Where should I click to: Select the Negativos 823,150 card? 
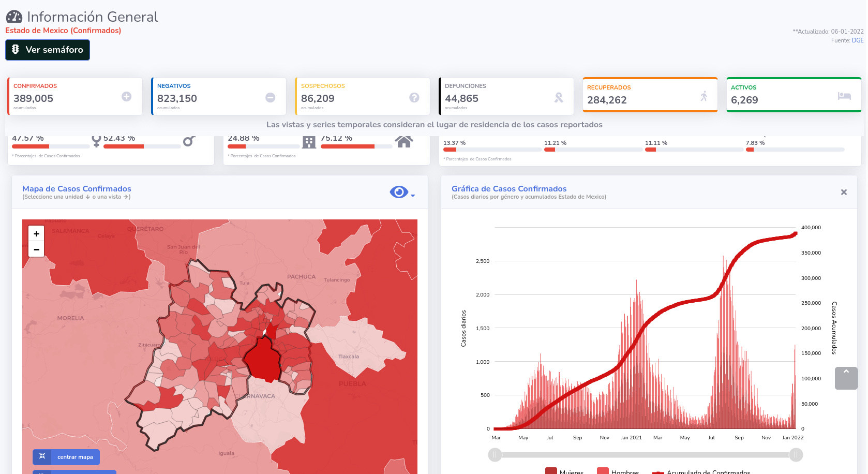(219, 96)
